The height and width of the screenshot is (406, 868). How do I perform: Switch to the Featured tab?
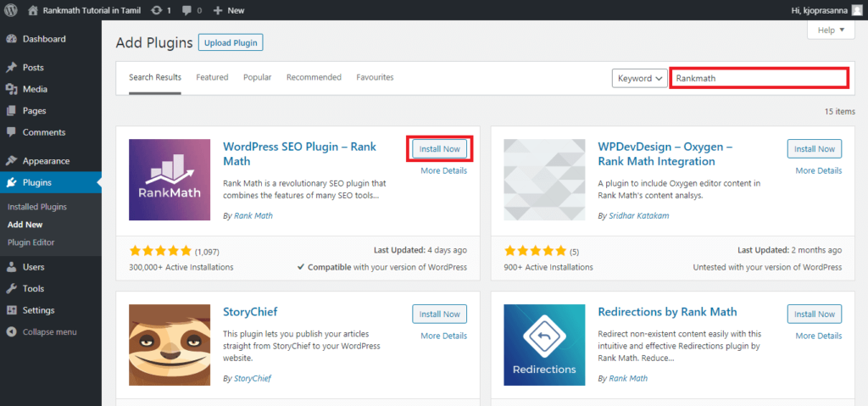tap(212, 77)
